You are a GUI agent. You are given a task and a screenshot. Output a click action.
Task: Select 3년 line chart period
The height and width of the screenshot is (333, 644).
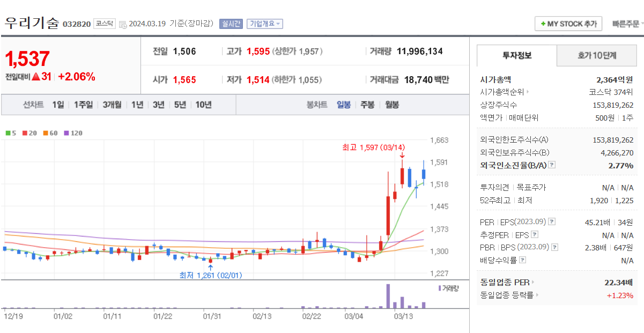tap(158, 105)
